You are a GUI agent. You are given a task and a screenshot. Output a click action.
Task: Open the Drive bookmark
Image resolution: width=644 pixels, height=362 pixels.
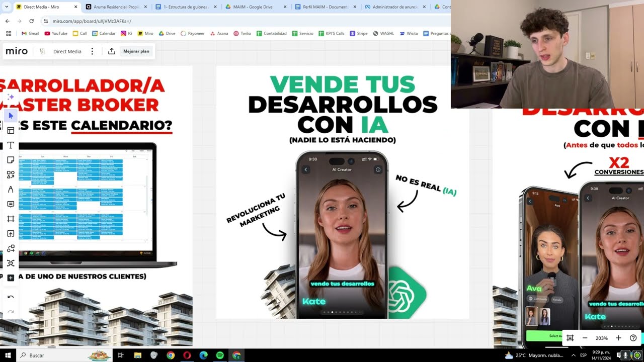tap(167, 34)
